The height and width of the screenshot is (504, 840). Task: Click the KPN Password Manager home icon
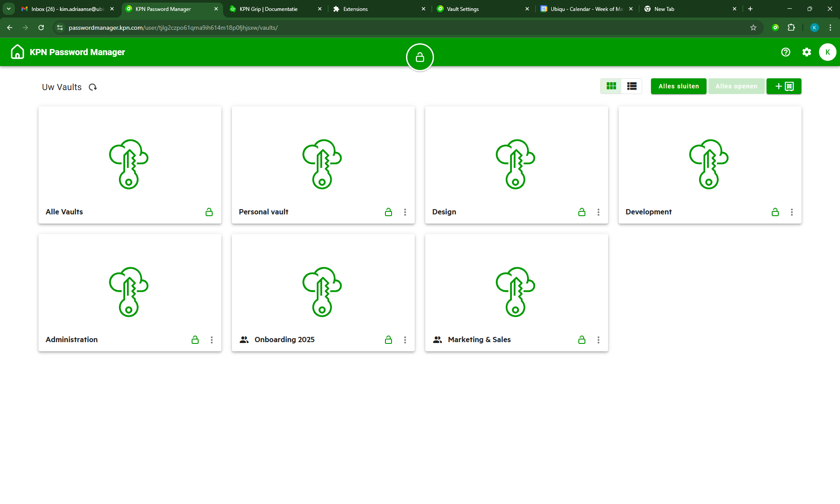[17, 52]
